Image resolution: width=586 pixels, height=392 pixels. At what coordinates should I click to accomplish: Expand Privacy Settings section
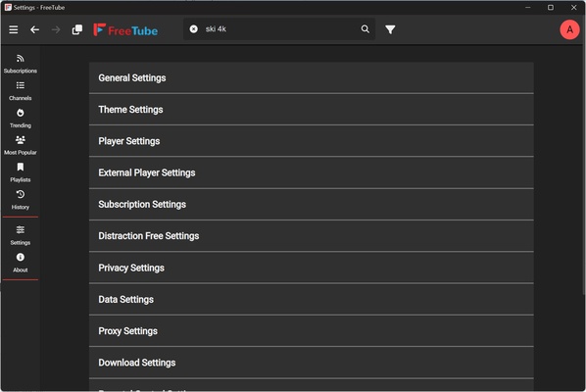click(311, 268)
